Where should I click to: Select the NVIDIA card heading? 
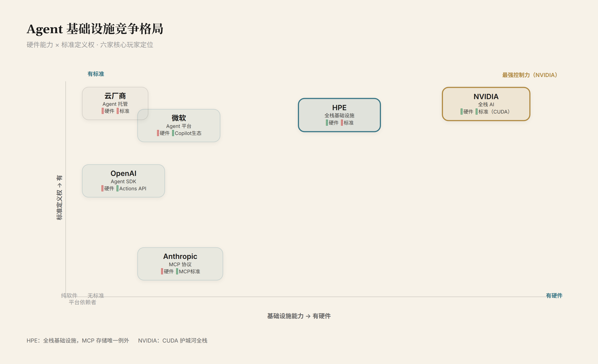coord(486,96)
